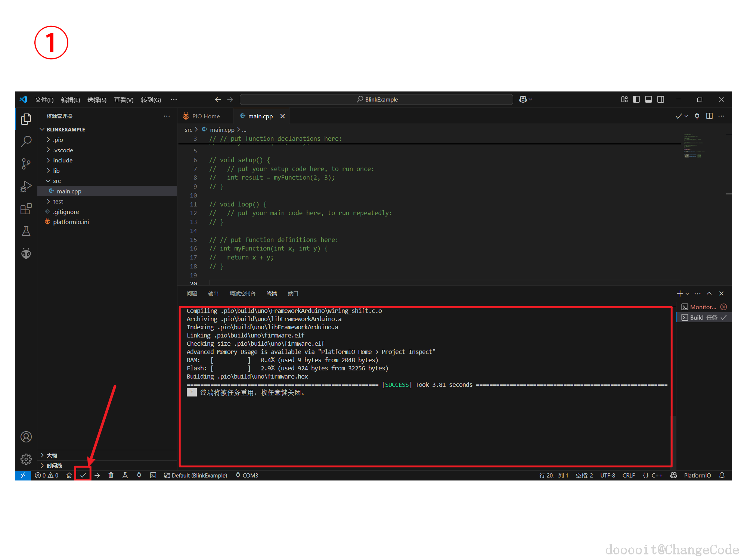
Task: Open the Run and Debug view
Action: tap(26, 186)
